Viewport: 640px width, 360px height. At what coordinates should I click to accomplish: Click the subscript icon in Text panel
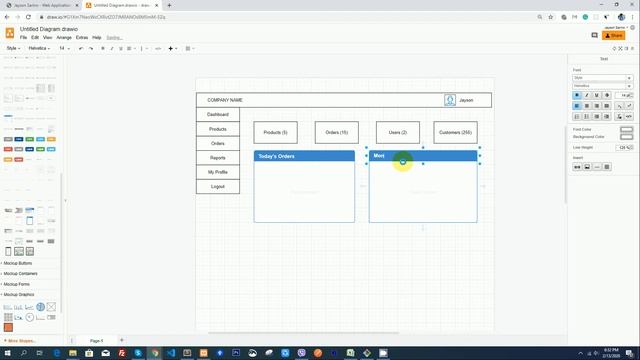(x=619, y=106)
